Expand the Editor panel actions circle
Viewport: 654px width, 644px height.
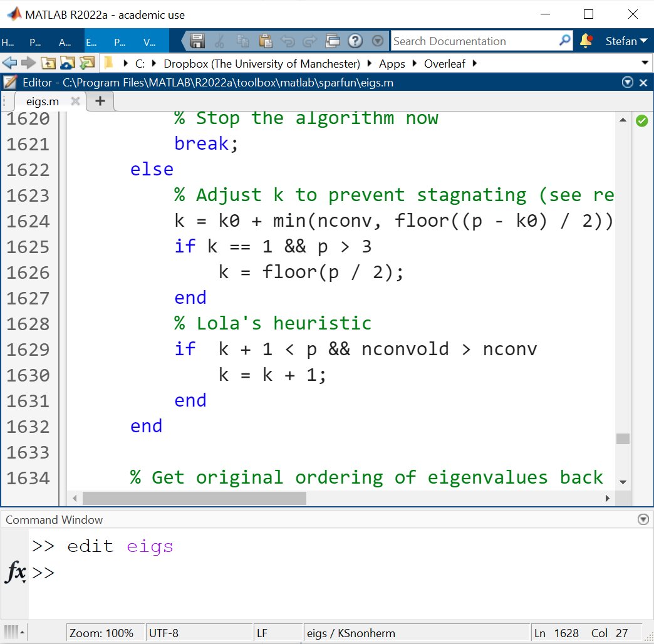click(x=627, y=82)
